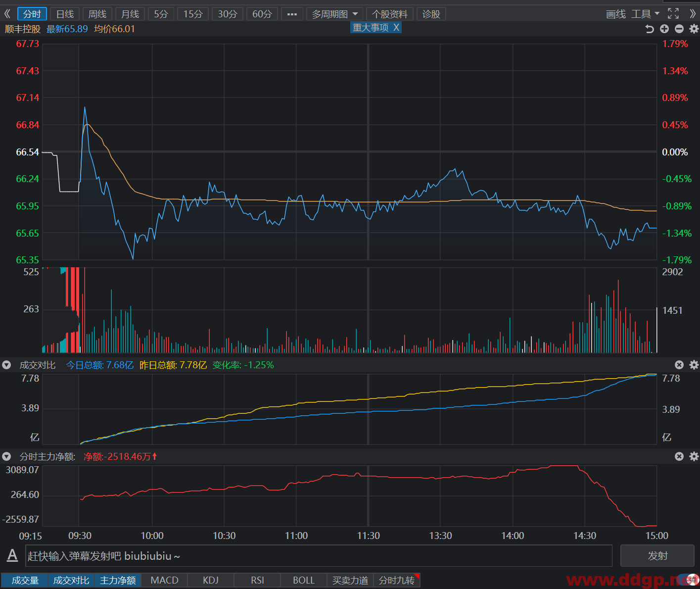Screen dimensions: 700x589
Task: Toggle RSI indicator
Action: point(257,580)
